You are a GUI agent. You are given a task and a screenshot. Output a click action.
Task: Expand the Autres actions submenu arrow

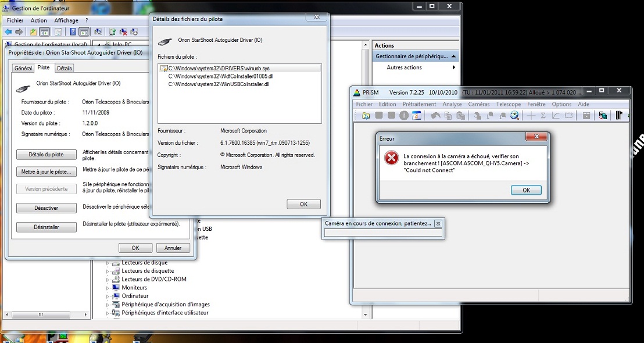tap(453, 67)
